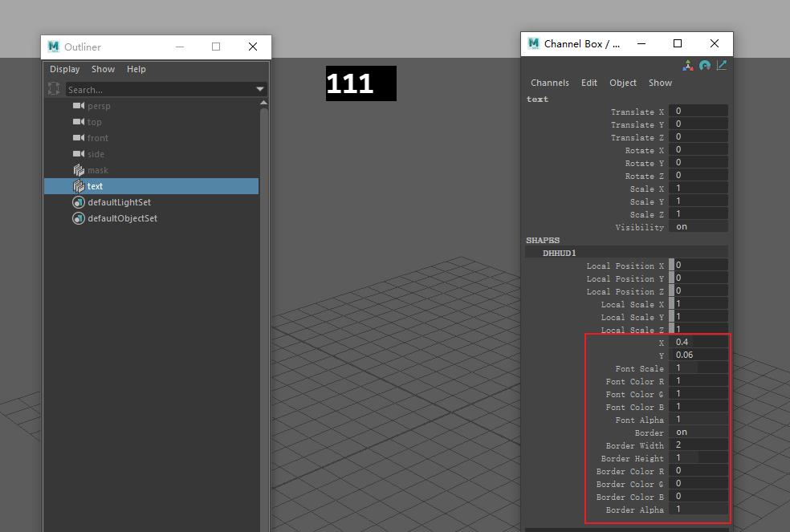Click the defaultObjectSet set icon
This screenshot has width=790, height=532.
(x=79, y=218)
